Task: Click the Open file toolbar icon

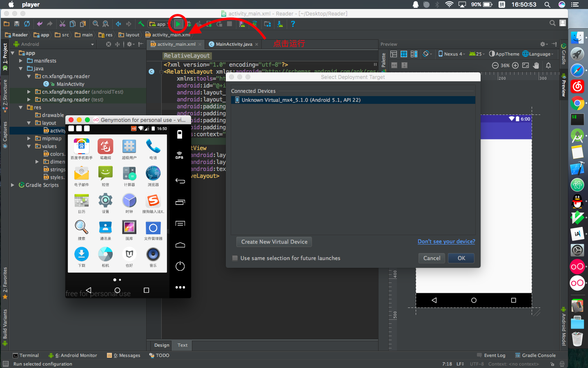Action: (6, 24)
